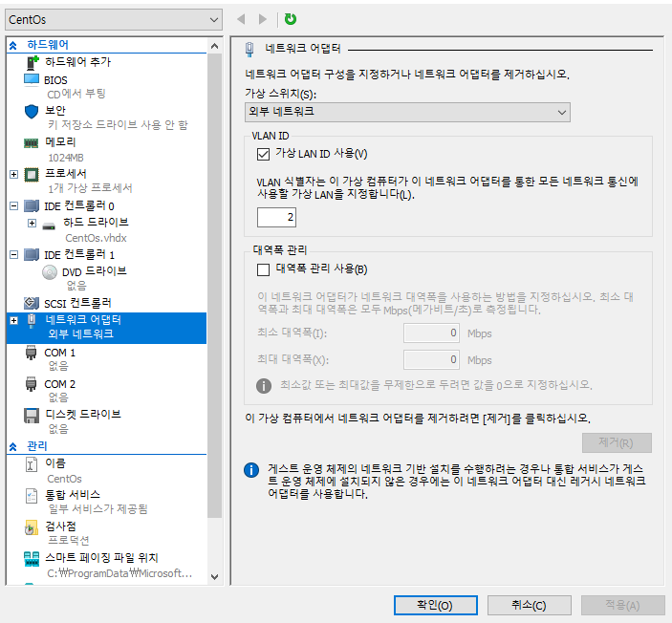Click the 최소 대역폭 input field
The width and height of the screenshot is (672, 623).
tap(431, 333)
